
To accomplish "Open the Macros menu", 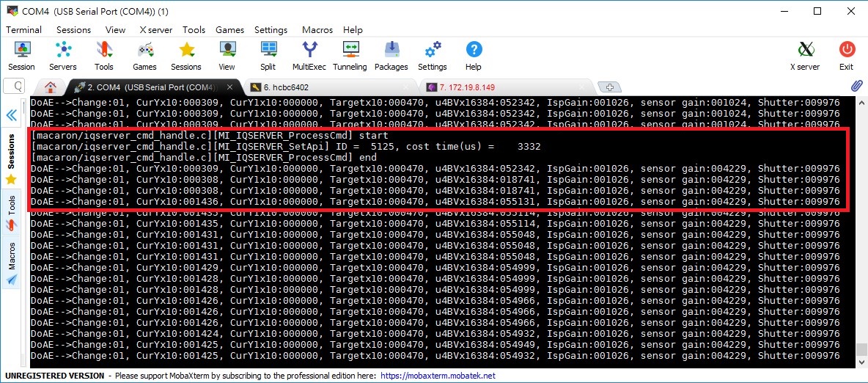I will click(317, 30).
